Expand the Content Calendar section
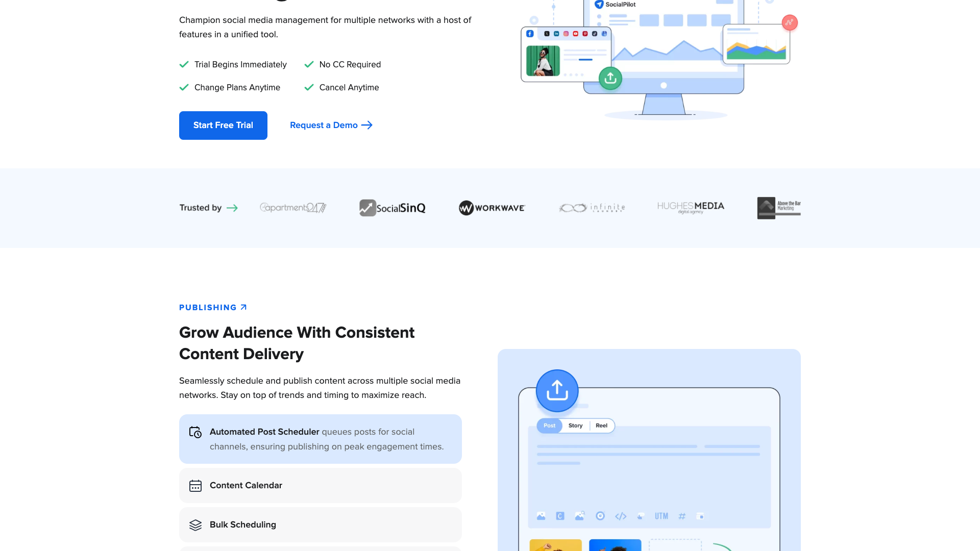This screenshot has width=980, height=551. pos(320,485)
